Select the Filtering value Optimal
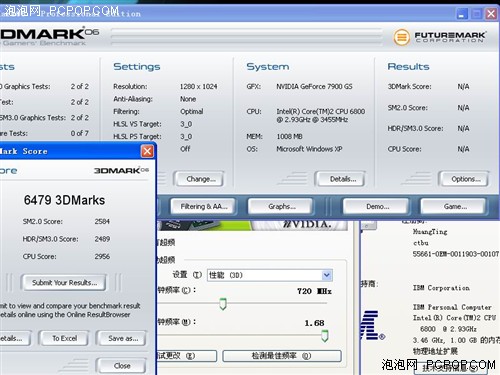The image size is (500, 375). pos(191,112)
